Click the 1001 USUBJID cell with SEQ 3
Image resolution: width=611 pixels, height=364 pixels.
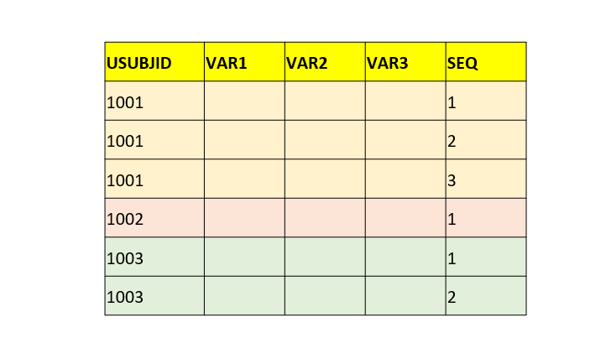point(154,179)
